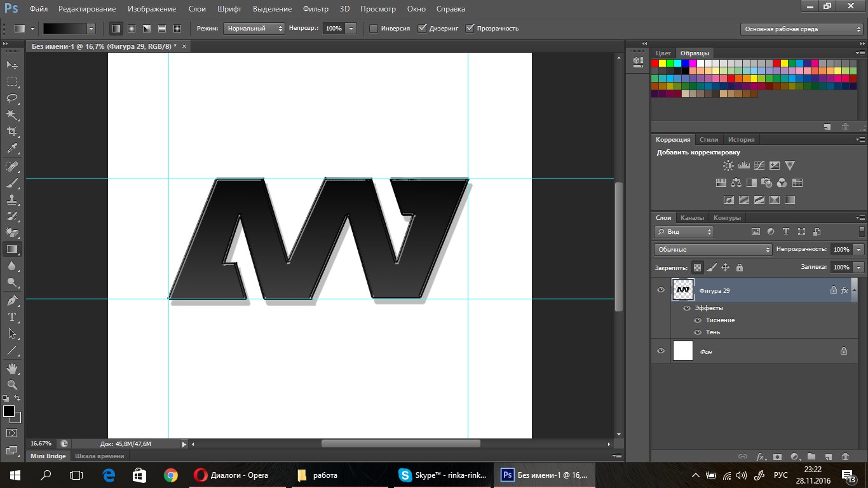Select the Magic Wand tool
The height and width of the screenshot is (488, 868).
(12, 115)
